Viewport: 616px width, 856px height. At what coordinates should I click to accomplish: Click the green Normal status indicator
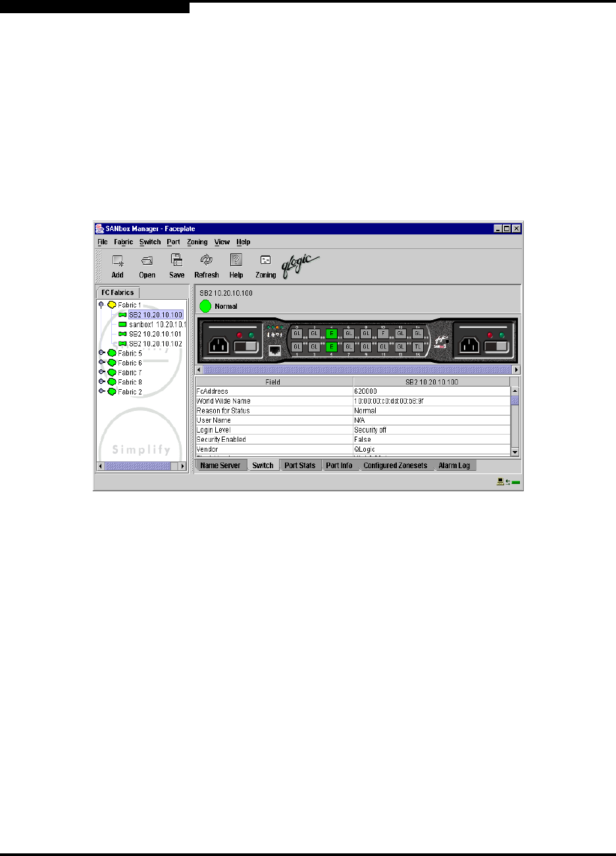click(205, 306)
